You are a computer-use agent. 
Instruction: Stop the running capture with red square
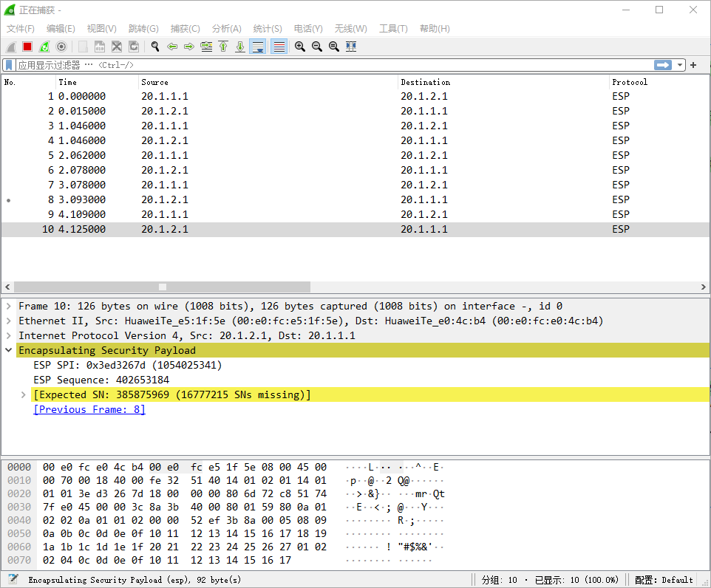pos(27,47)
